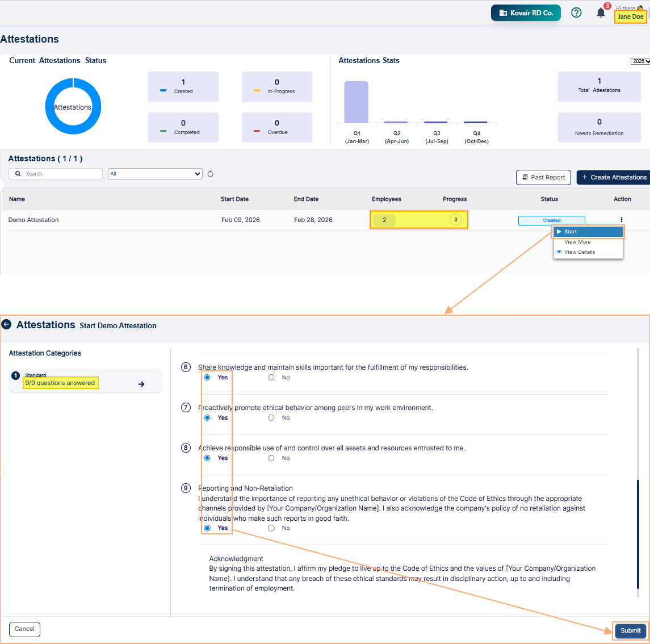The height and width of the screenshot is (644, 650).
Task: Click into the Search field
Action: (60, 174)
